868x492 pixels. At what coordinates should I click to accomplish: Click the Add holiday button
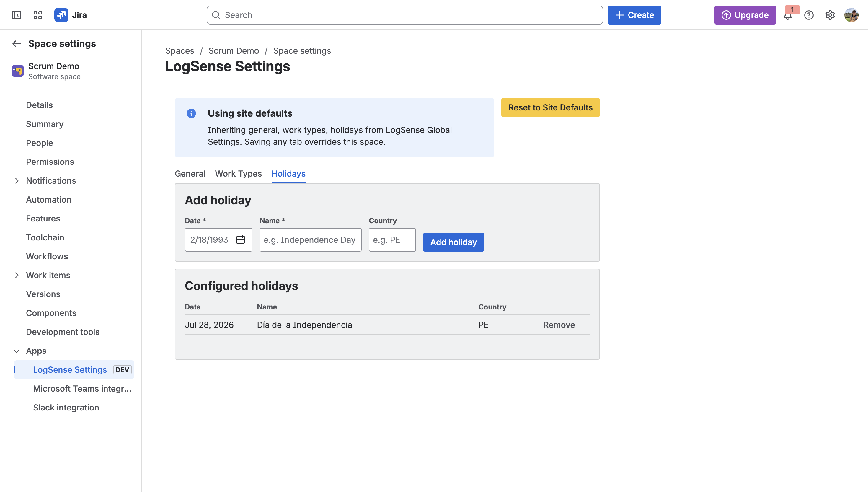[x=453, y=242]
